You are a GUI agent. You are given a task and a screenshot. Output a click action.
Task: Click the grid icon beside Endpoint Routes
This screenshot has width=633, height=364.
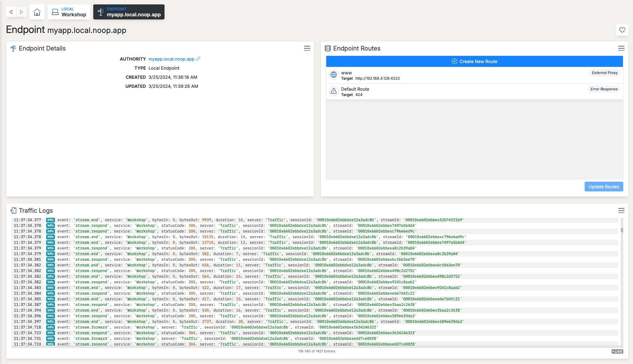click(328, 48)
